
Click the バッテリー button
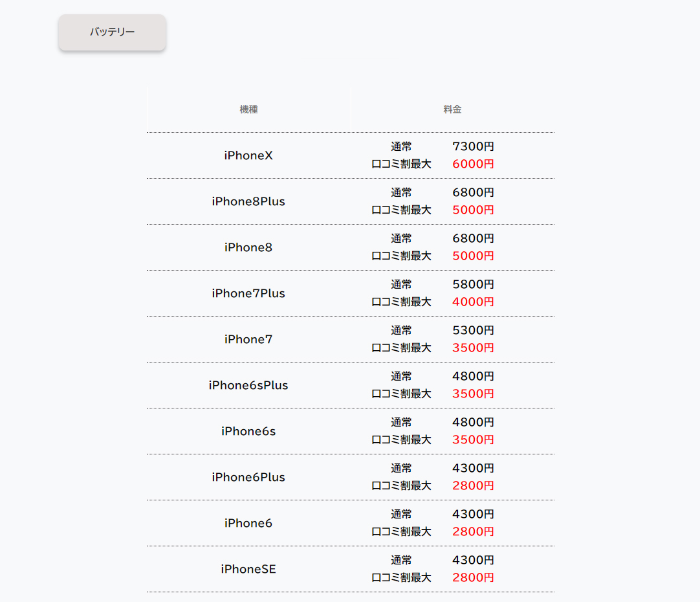pos(112,32)
